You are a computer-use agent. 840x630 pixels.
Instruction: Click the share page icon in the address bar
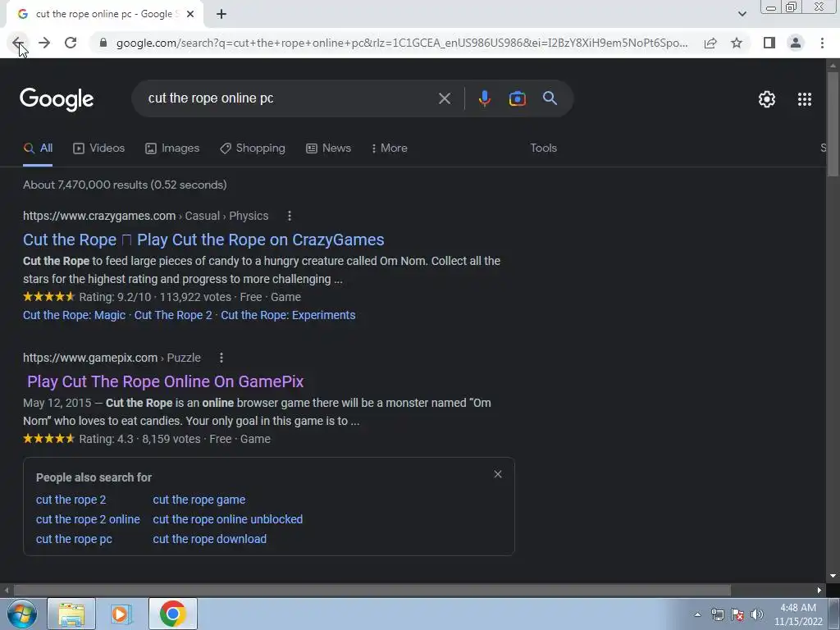click(x=710, y=43)
